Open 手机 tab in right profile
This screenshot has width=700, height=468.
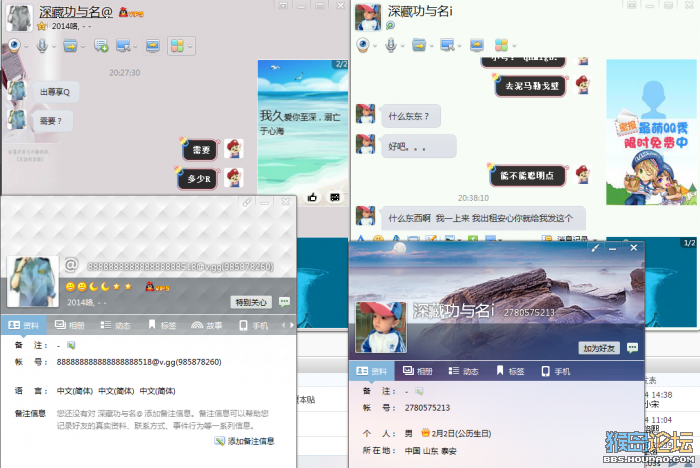556,371
